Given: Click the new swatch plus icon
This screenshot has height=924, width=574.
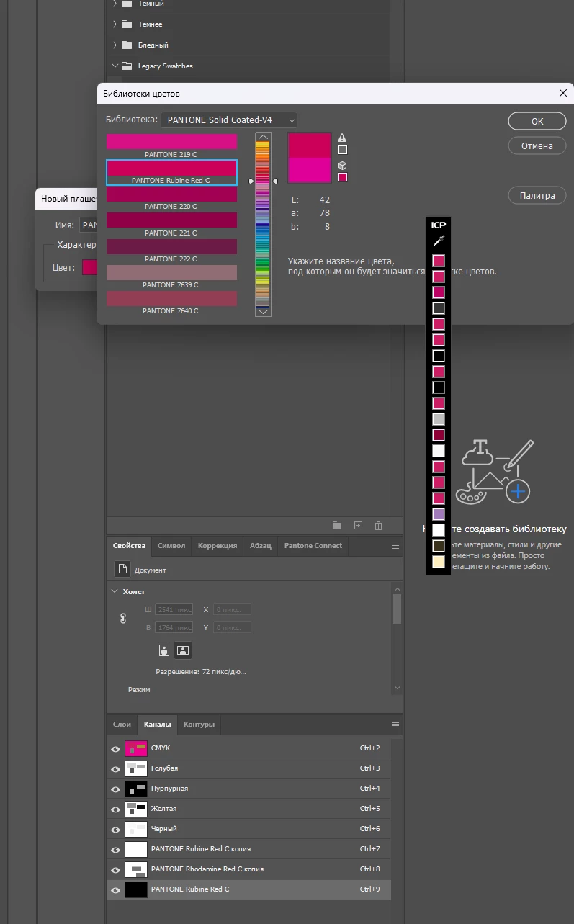Looking at the screenshot, I should pyautogui.click(x=358, y=526).
